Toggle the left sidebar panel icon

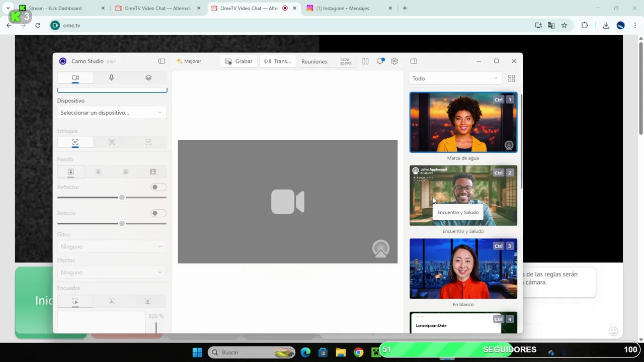(162, 61)
